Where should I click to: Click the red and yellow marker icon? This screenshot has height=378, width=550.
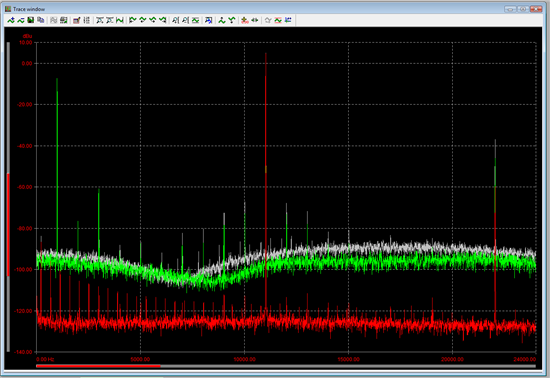coord(245,20)
